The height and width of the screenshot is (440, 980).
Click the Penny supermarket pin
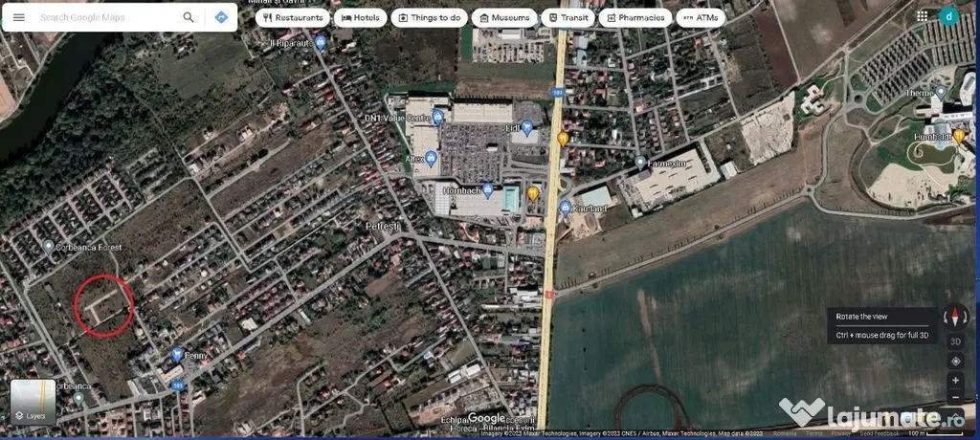click(177, 354)
